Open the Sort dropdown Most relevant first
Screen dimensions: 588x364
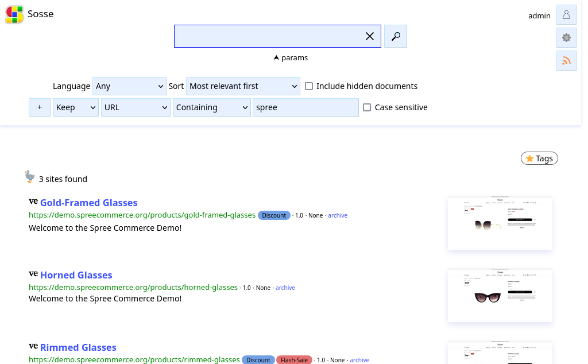tap(243, 86)
